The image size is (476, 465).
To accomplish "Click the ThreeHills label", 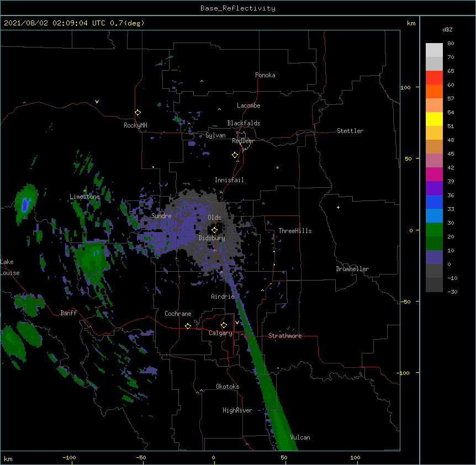I will (295, 231).
